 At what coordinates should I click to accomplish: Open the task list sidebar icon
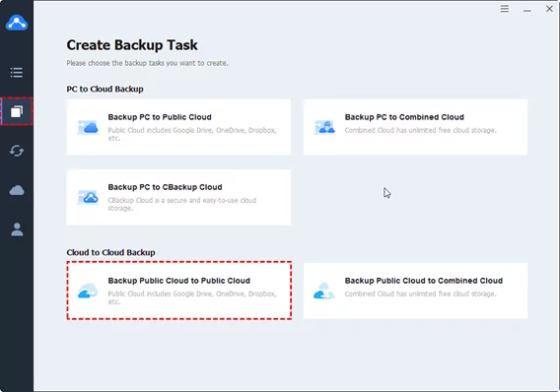tap(17, 73)
